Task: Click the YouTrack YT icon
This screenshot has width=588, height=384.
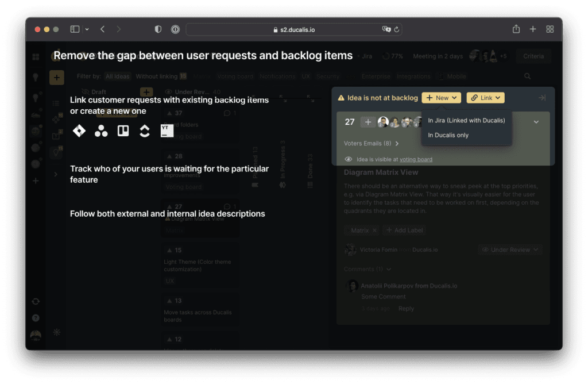Action: (167, 131)
